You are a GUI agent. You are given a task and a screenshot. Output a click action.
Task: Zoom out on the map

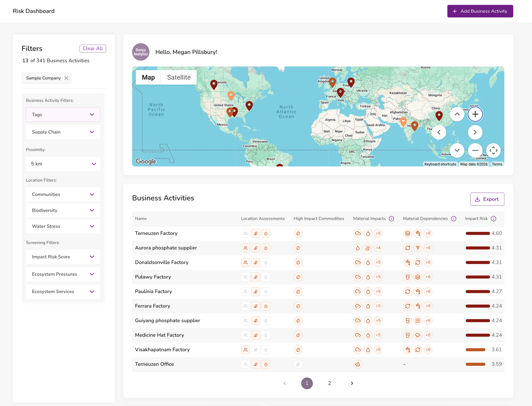click(x=475, y=150)
